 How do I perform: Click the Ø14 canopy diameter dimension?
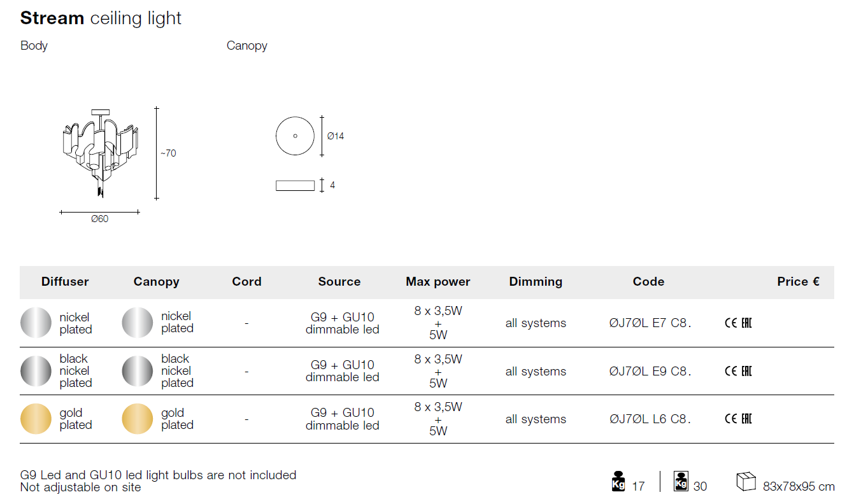336,136
